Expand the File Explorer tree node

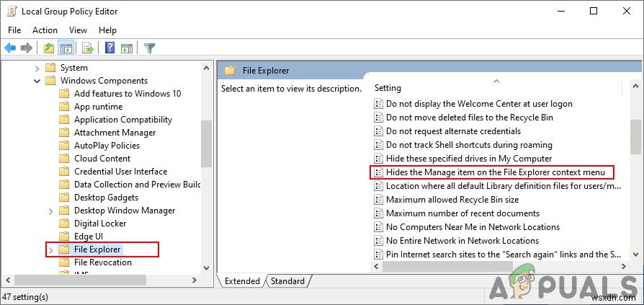pyautogui.click(x=51, y=249)
